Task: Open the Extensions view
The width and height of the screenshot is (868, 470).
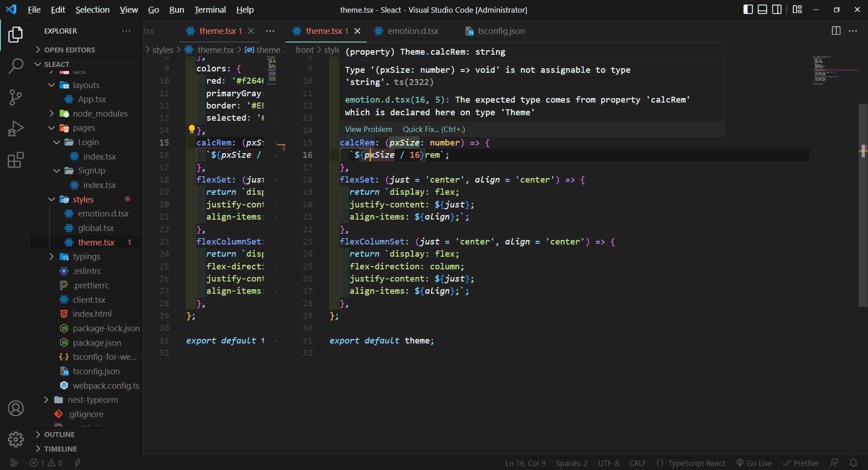Action: pos(15,160)
